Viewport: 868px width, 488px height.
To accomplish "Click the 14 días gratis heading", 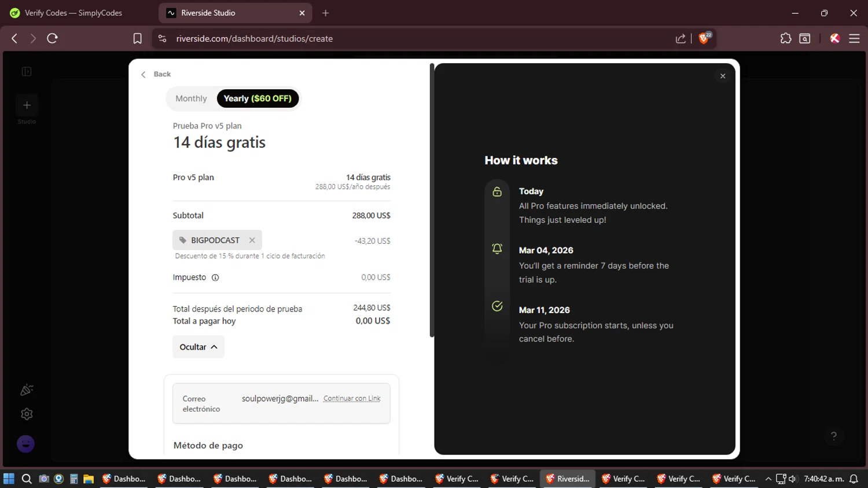I will [219, 142].
